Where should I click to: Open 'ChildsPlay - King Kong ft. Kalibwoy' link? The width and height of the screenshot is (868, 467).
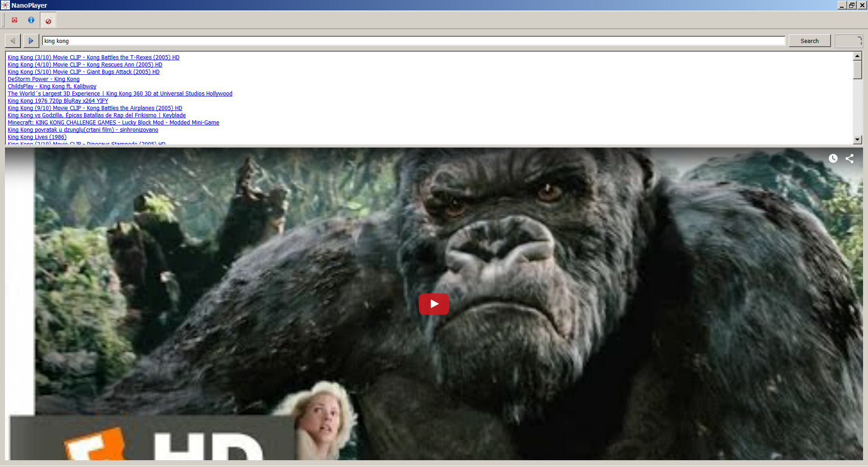coord(52,86)
